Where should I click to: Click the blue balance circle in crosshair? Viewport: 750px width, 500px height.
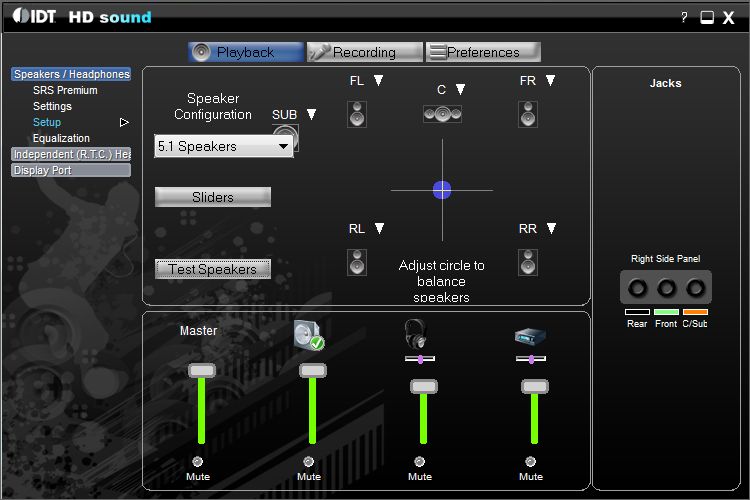click(x=442, y=190)
